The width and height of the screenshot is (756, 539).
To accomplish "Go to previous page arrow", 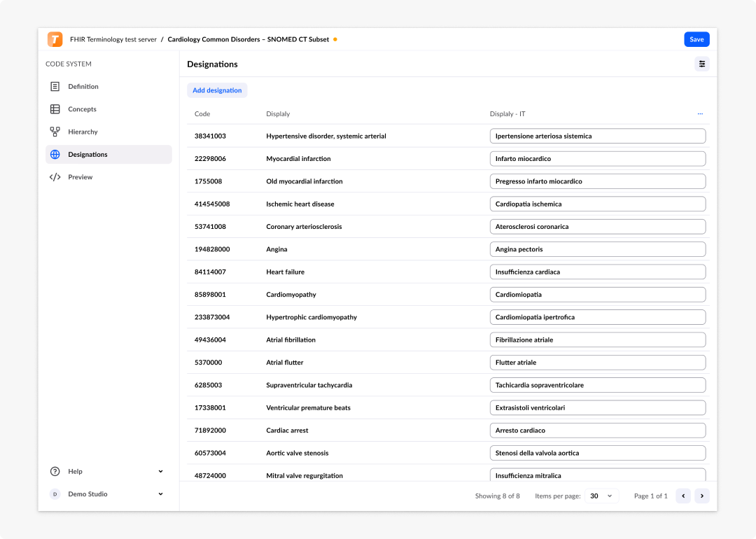I will point(683,496).
